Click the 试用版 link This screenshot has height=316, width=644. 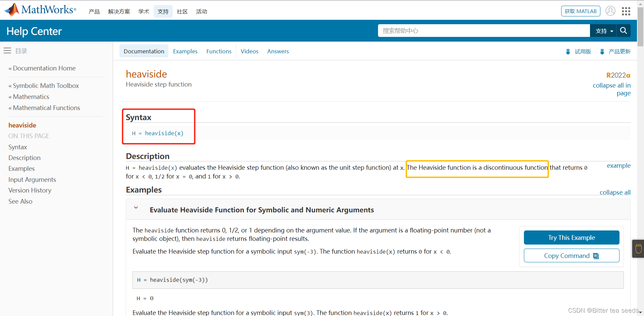tap(583, 51)
